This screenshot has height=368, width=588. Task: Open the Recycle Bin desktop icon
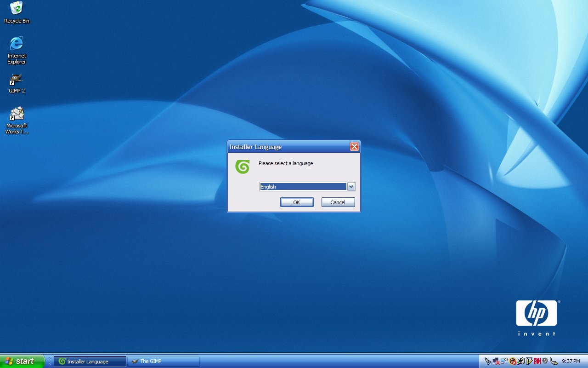coord(17,12)
